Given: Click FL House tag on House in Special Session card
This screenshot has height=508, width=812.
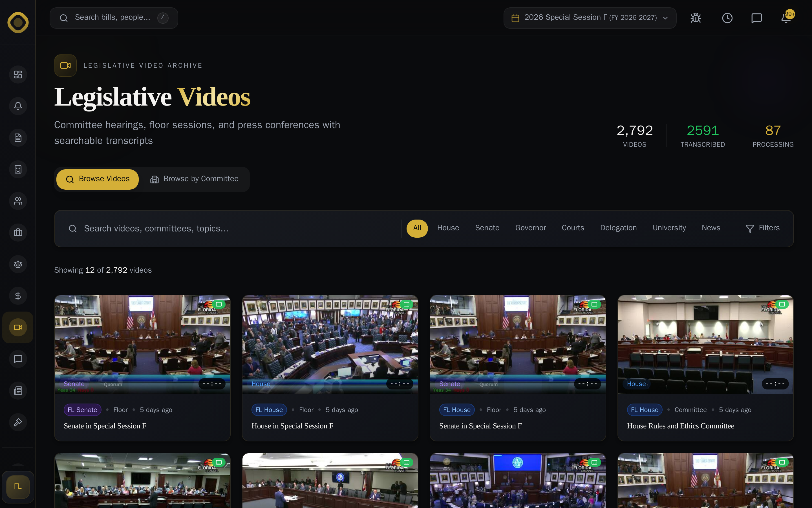Looking at the screenshot, I should tap(269, 410).
